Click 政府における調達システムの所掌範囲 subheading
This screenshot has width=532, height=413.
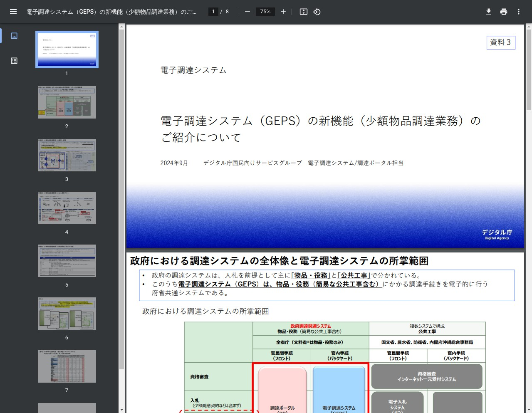point(205,312)
